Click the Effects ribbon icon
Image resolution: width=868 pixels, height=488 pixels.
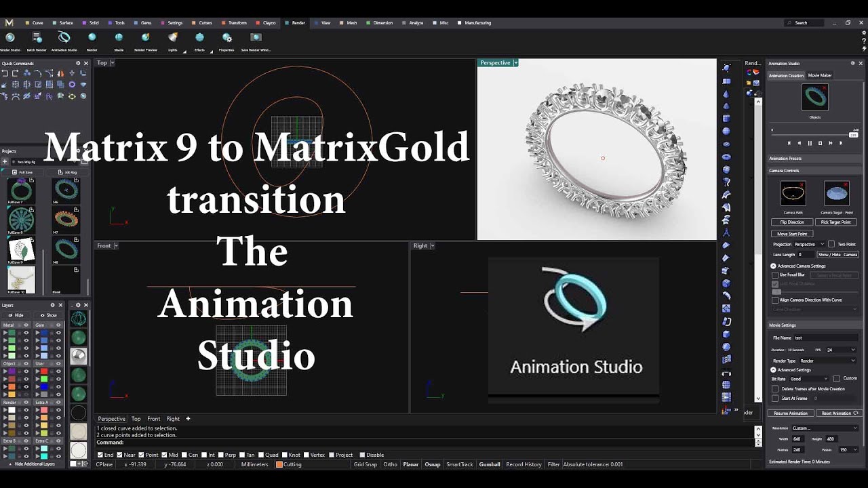[199, 38]
